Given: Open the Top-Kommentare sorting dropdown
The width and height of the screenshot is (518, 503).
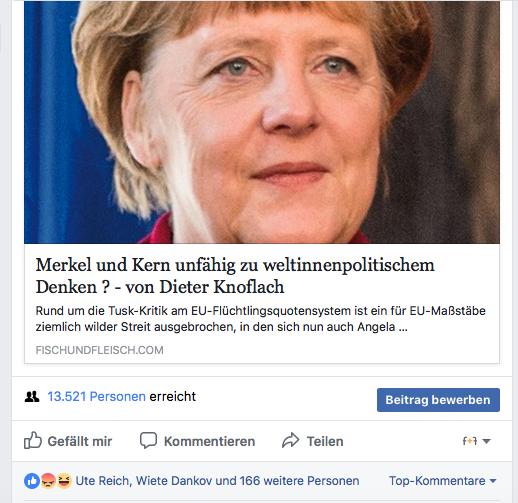Looking at the screenshot, I should click(x=443, y=481).
